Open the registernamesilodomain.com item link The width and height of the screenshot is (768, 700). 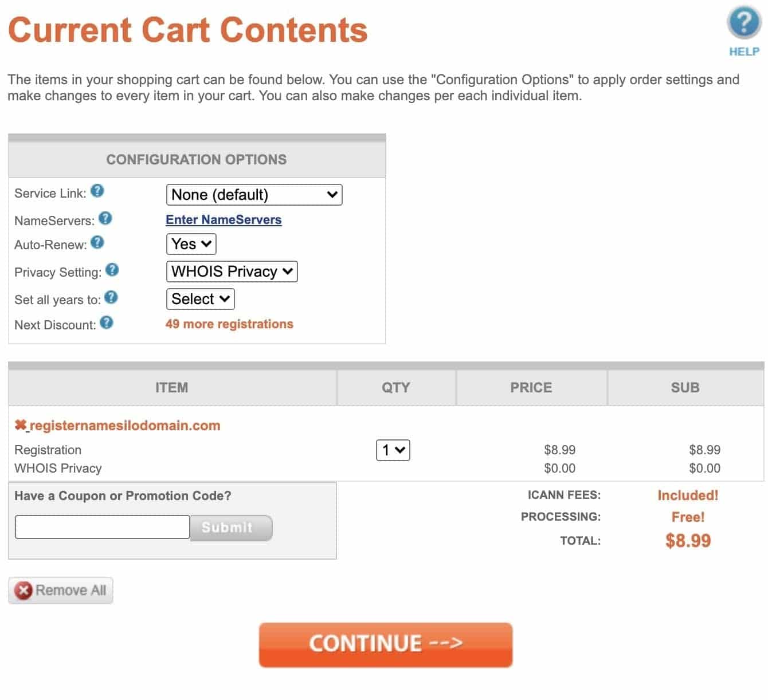point(125,426)
